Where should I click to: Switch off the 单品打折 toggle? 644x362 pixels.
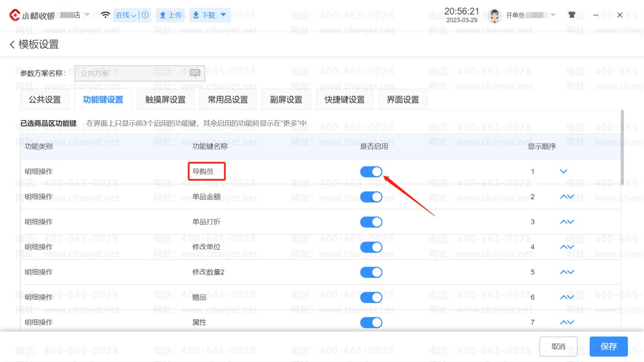pos(371,222)
